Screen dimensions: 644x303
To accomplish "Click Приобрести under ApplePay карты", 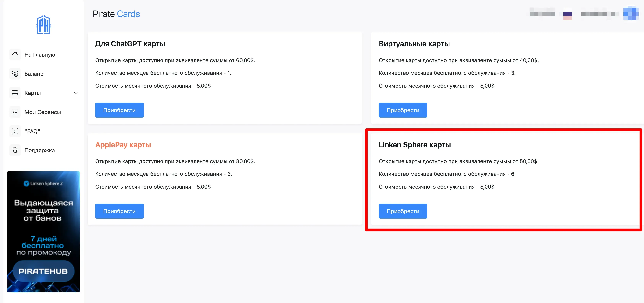I will pos(119,211).
